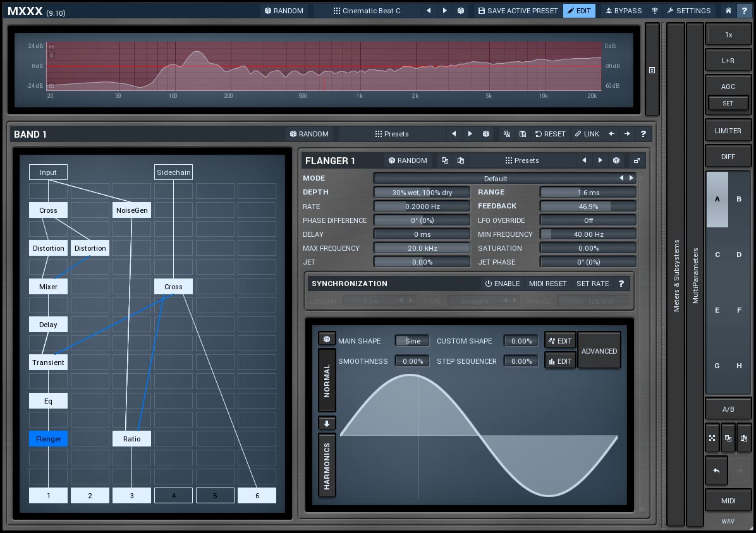
Task: Click the Band 1 LINK button
Action: pyautogui.click(x=587, y=134)
